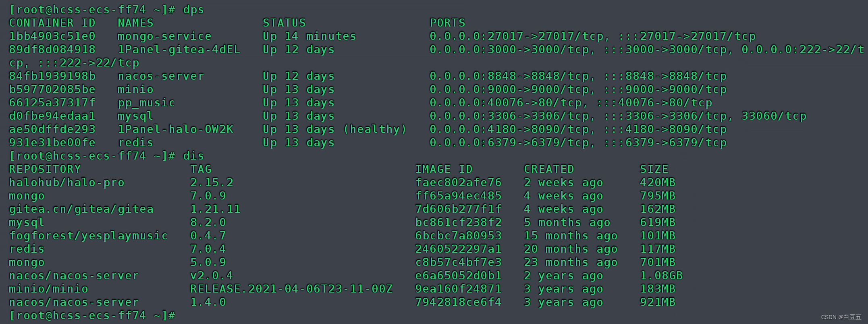Select the 4180->8090/tcp port mapping
This screenshot has width=868, height=324.
point(578,129)
